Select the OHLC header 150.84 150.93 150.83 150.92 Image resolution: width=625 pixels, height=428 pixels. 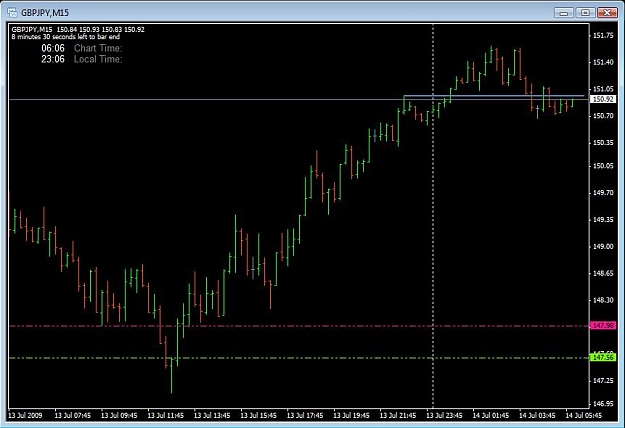100,29
